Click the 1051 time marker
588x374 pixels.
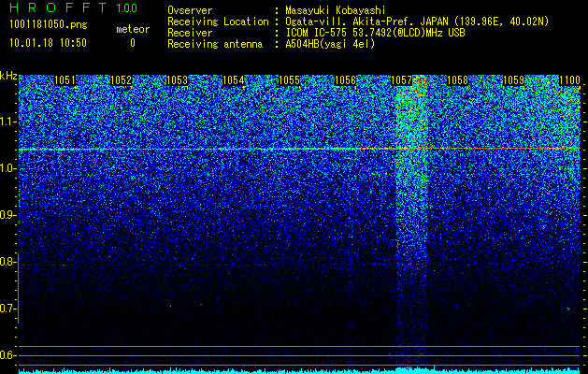(x=65, y=80)
